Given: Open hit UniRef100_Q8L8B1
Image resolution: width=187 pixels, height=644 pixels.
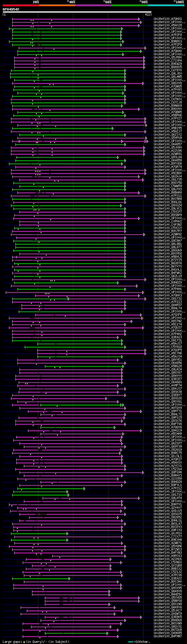Looking at the screenshot, I should tap(168, 244).
